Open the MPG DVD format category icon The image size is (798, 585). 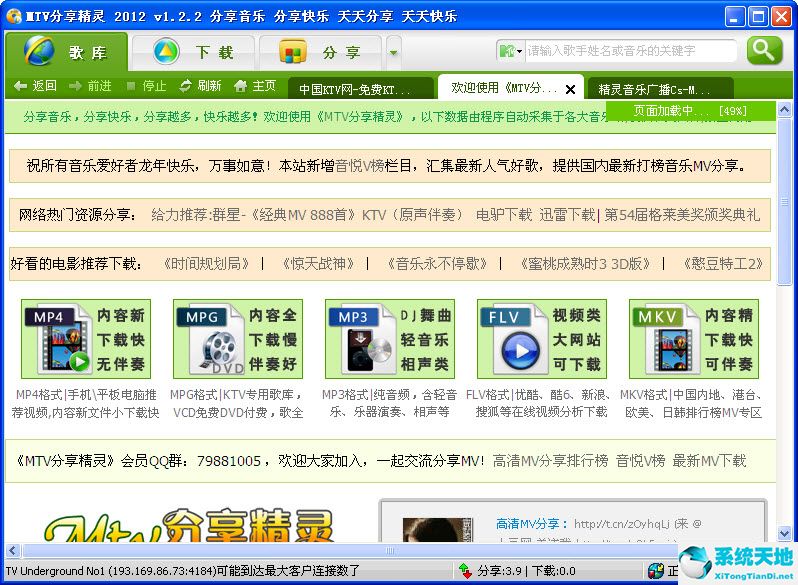click(238, 339)
